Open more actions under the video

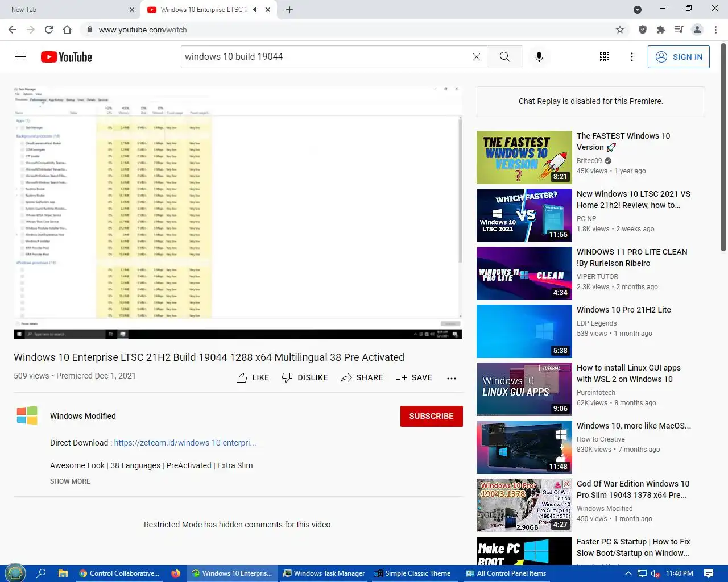click(452, 378)
